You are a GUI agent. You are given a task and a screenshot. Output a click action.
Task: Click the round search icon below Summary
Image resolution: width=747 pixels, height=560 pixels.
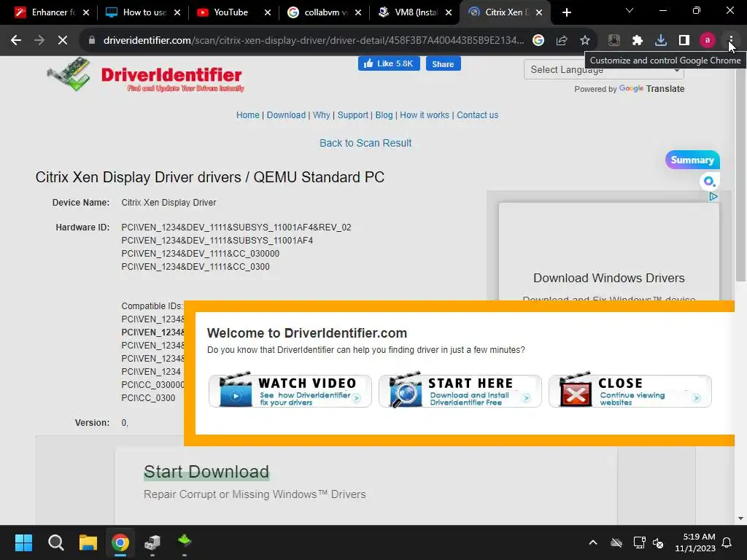(709, 182)
